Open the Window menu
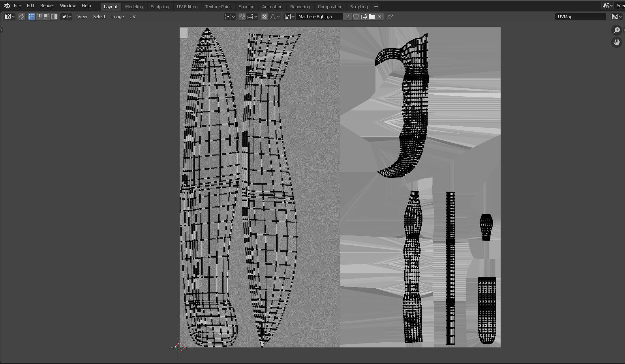Viewport: 625px width, 364px height. pos(68,6)
